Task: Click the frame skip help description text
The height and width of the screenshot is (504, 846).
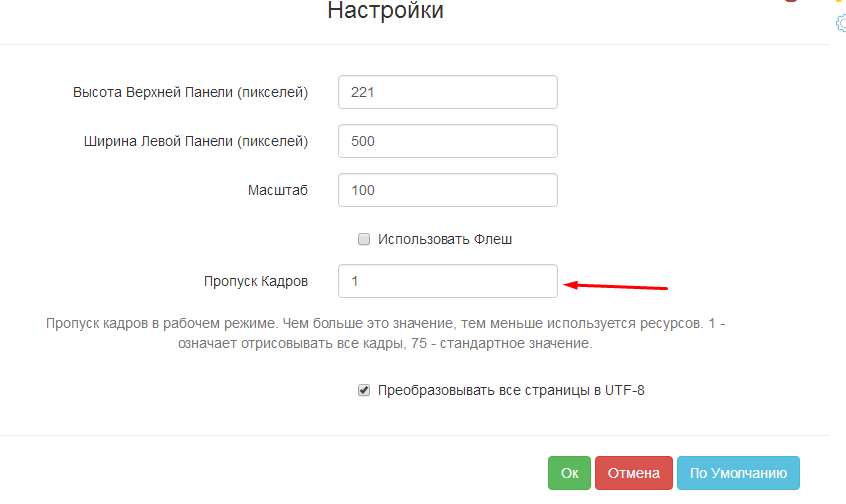Action: click(x=391, y=334)
